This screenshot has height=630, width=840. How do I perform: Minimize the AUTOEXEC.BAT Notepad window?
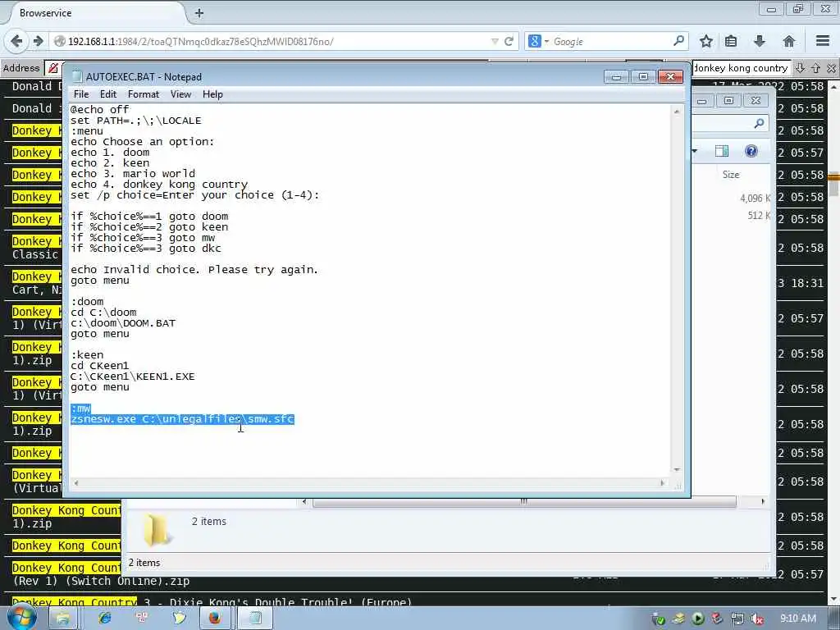click(616, 77)
